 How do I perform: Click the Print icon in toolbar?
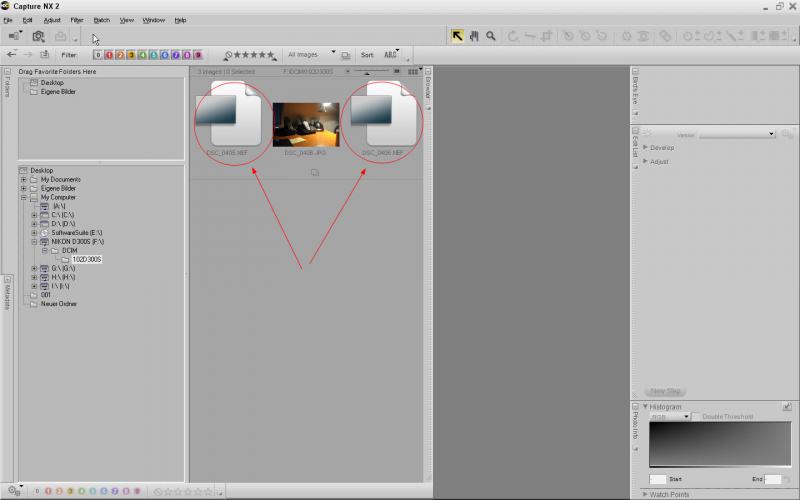tap(60, 36)
